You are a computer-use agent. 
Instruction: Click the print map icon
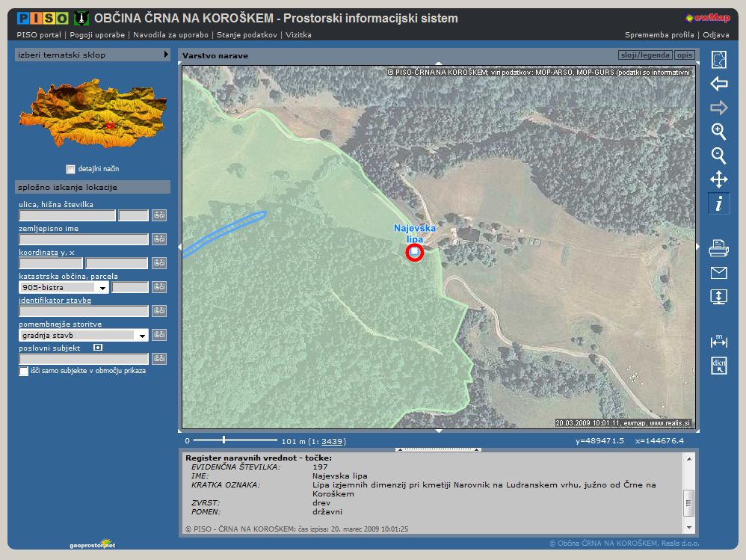coord(718,248)
